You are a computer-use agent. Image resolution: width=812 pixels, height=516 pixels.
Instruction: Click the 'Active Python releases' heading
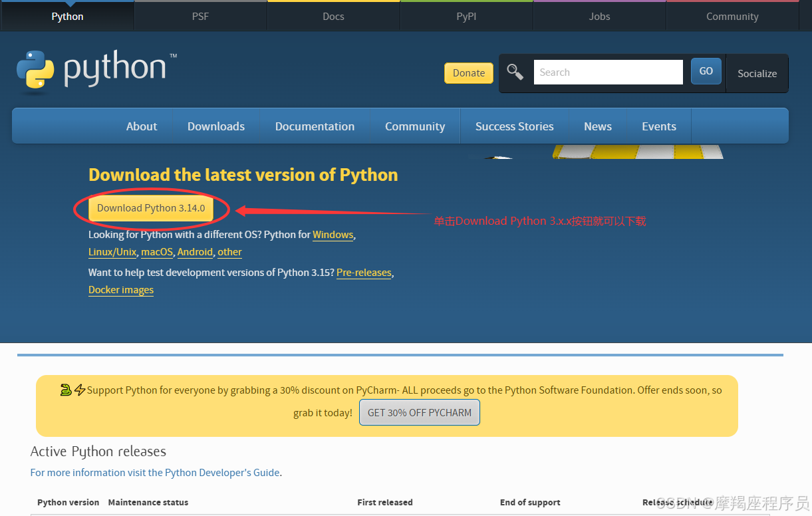pyautogui.click(x=98, y=451)
